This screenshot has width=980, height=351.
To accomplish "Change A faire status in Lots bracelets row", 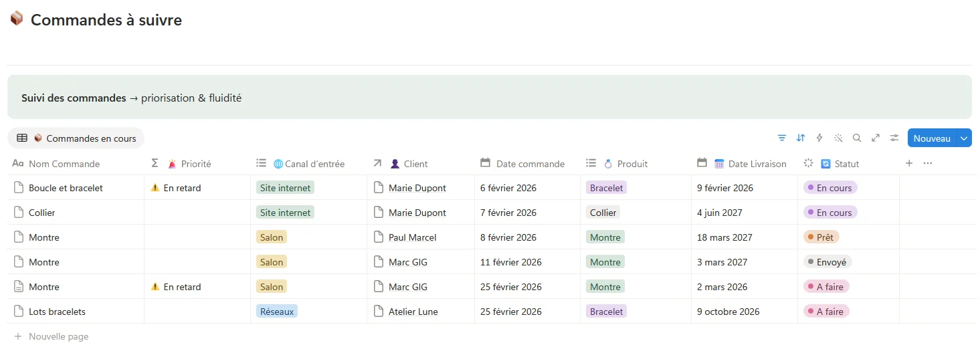I will click(826, 312).
